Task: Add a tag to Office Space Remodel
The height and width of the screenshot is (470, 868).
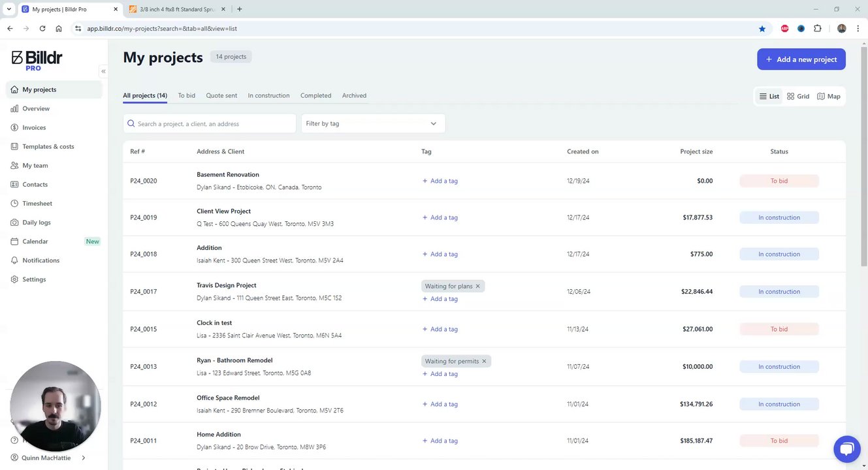Action: point(440,404)
